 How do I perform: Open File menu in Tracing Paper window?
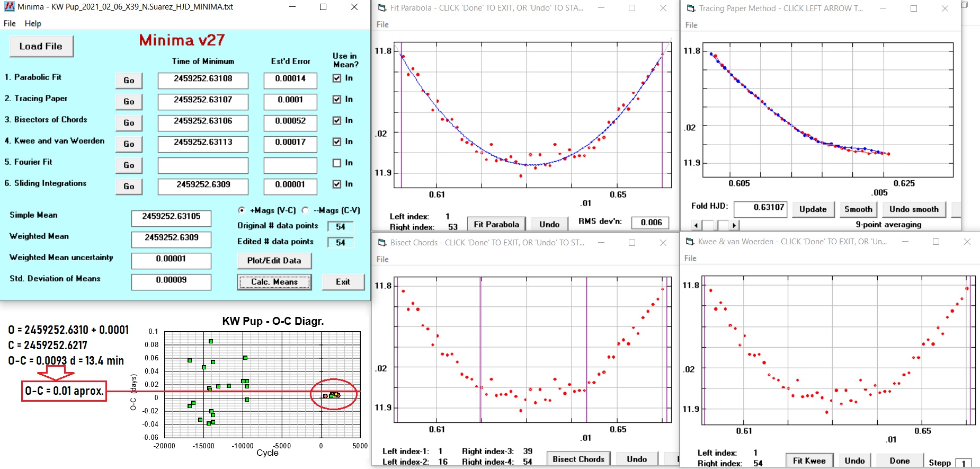(x=691, y=25)
